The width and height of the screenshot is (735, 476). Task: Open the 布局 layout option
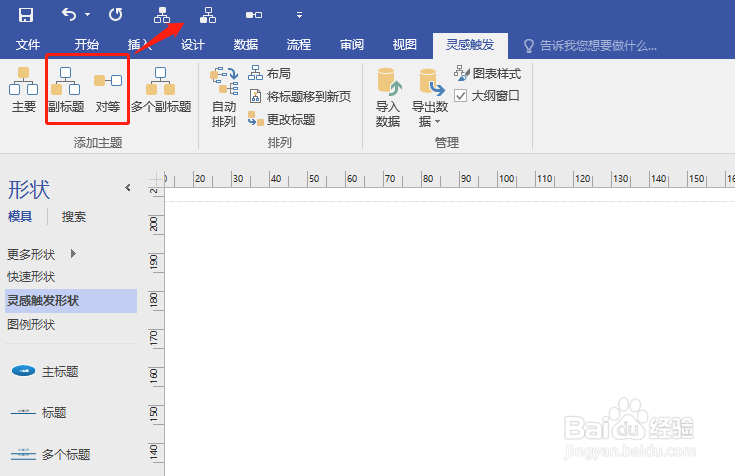(270, 73)
